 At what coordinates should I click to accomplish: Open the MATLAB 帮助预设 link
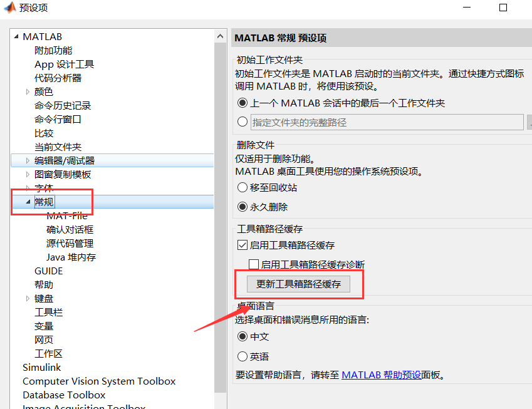click(x=382, y=375)
